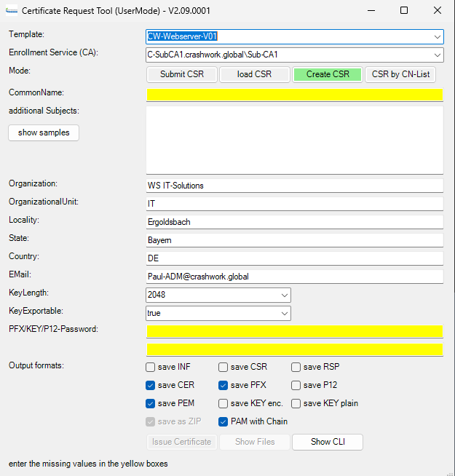Close the Certificate Request Tool window
455x476 pixels.
tap(438, 11)
